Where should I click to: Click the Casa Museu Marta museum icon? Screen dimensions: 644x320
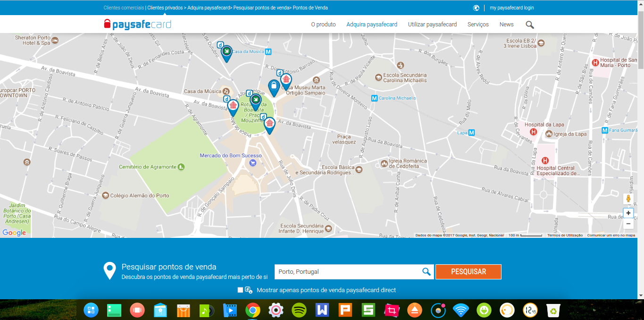(x=317, y=80)
